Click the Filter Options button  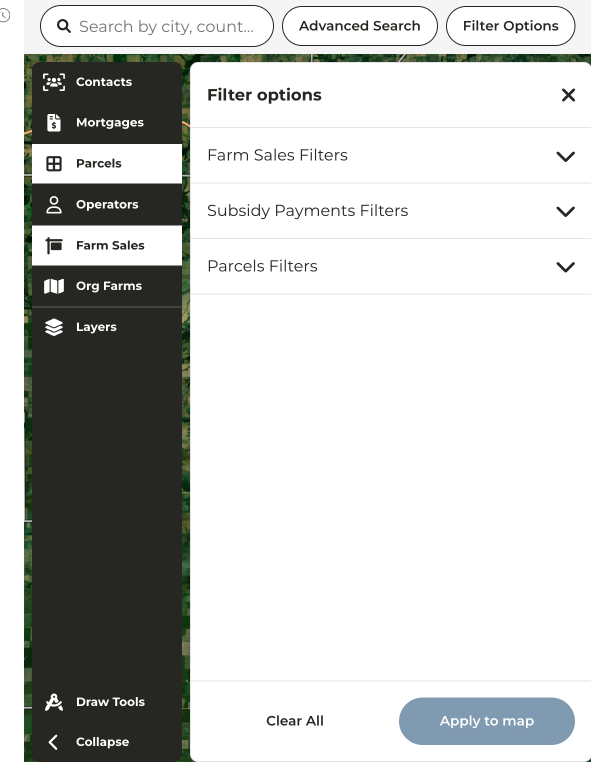(x=511, y=26)
